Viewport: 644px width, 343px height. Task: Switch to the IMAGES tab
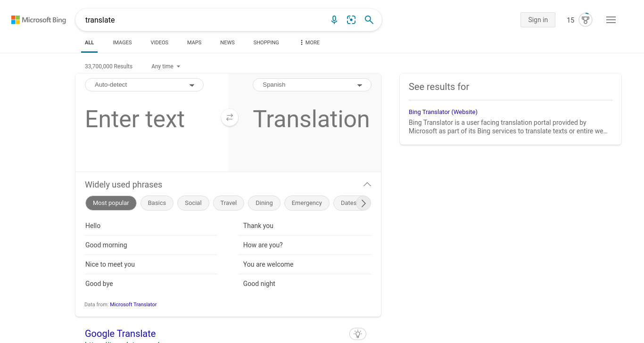(122, 42)
